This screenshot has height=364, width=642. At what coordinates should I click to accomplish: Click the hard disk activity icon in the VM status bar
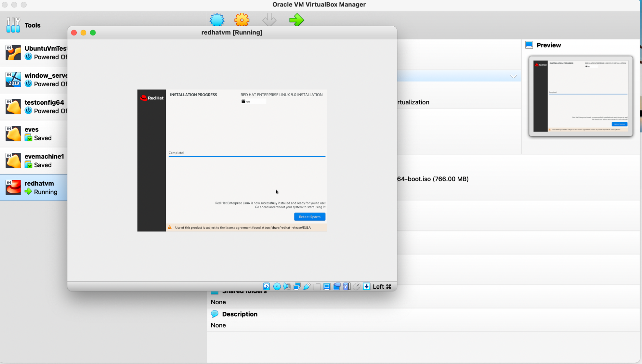267,286
